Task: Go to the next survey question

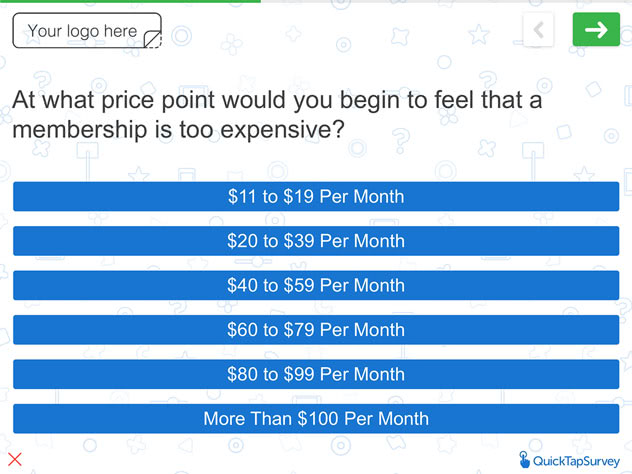Action: tap(596, 29)
